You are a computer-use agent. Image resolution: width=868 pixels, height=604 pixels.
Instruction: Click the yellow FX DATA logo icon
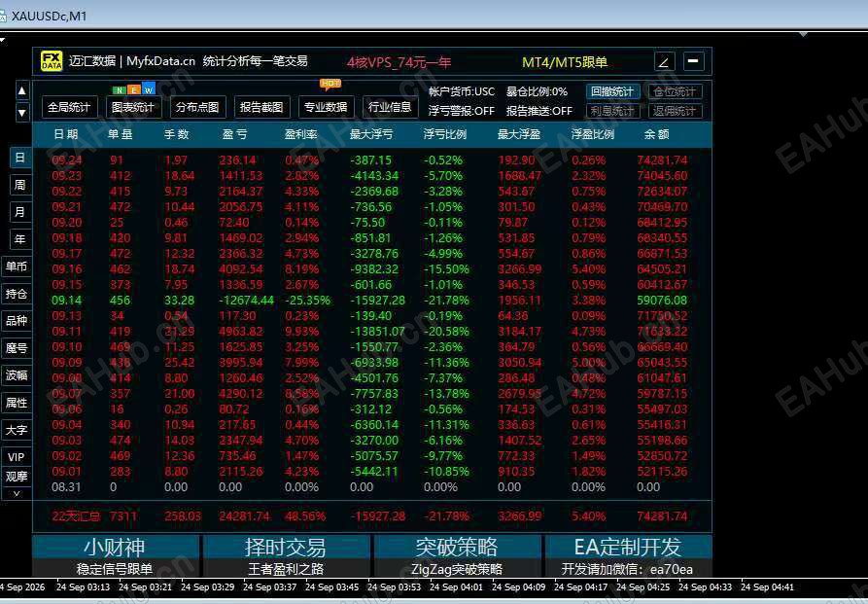click(52, 61)
